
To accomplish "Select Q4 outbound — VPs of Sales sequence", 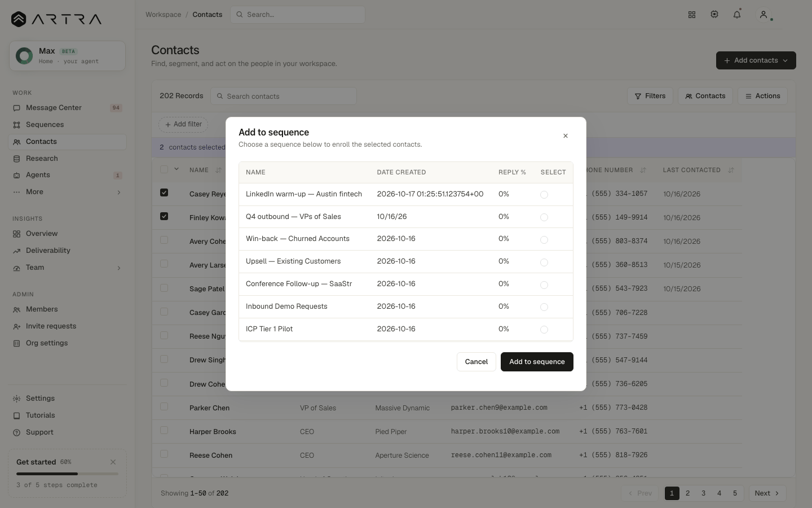I will pos(544,217).
